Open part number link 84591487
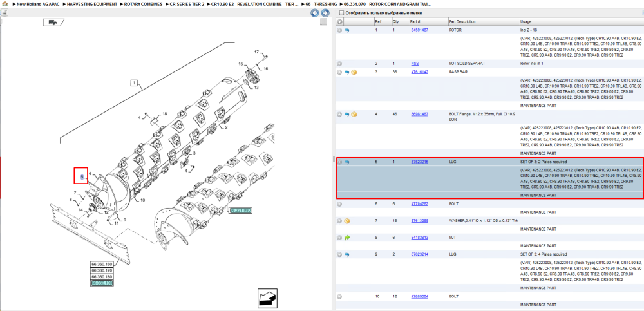The height and width of the screenshot is (311, 644). (419, 30)
